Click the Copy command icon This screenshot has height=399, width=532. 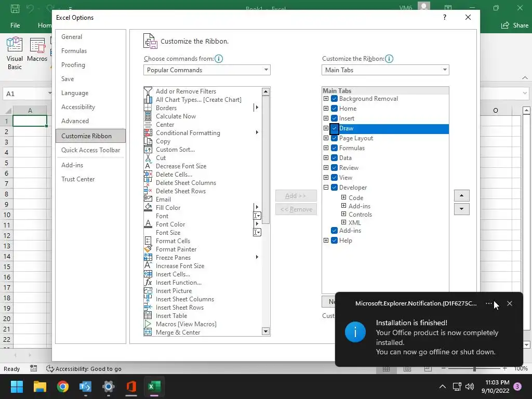tap(148, 141)
